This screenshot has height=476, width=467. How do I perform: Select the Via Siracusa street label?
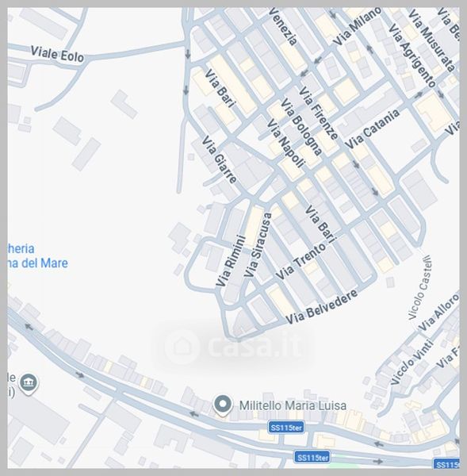tap(258, 244)
